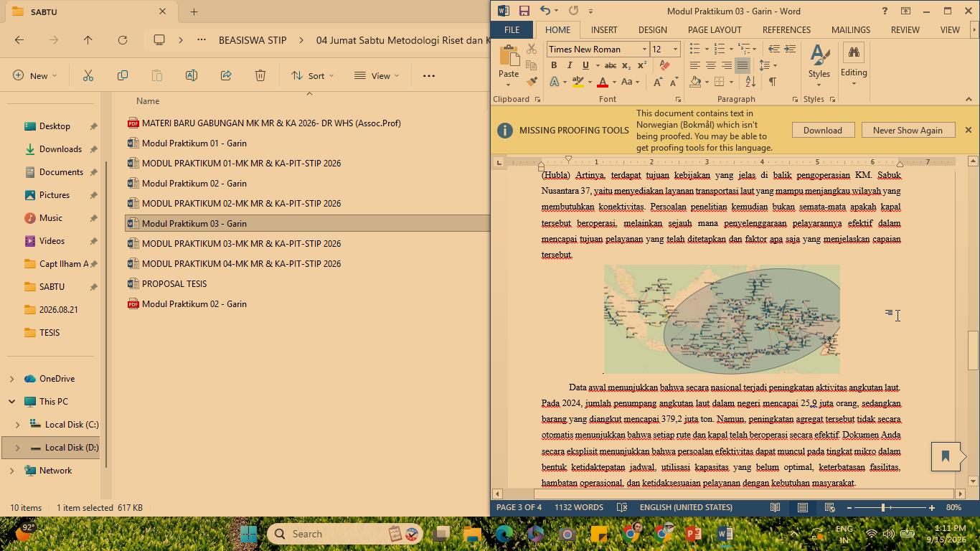Image resolution: width=980 pixels, height=551 pixels.
Task: Click the zoom slider in Word status bar
Action: [883, 507]
